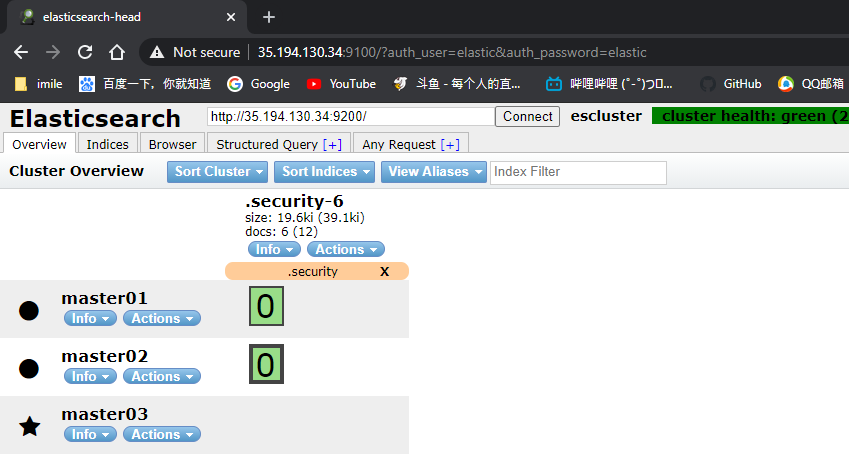Focus the browser address bar
Screen dimensions: 849x474
(452, 53)
